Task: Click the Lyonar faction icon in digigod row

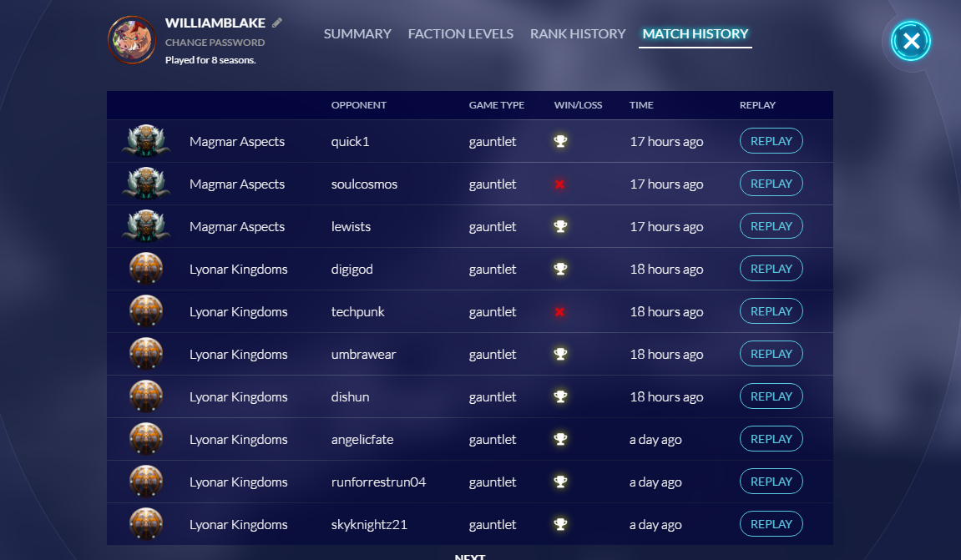Action: click(146, 269)
